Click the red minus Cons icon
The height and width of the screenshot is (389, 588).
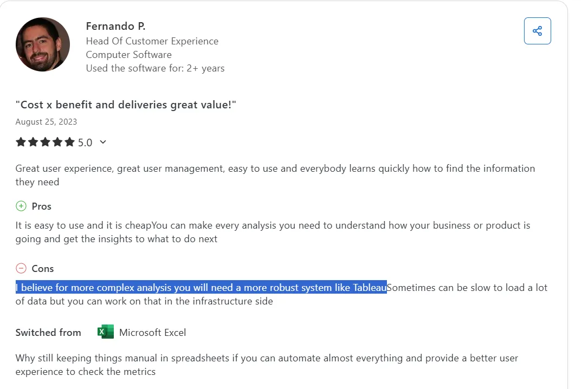(21, 268)
